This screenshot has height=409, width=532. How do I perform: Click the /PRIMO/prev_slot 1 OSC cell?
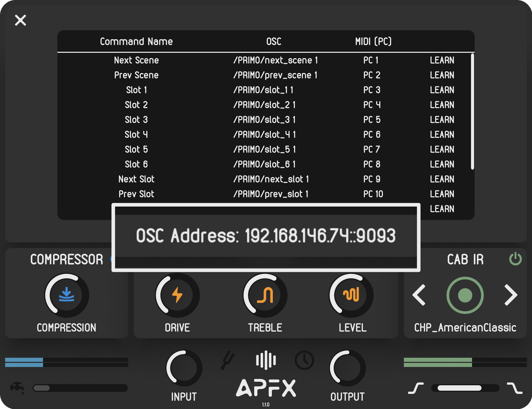click(x=271, y=194)
